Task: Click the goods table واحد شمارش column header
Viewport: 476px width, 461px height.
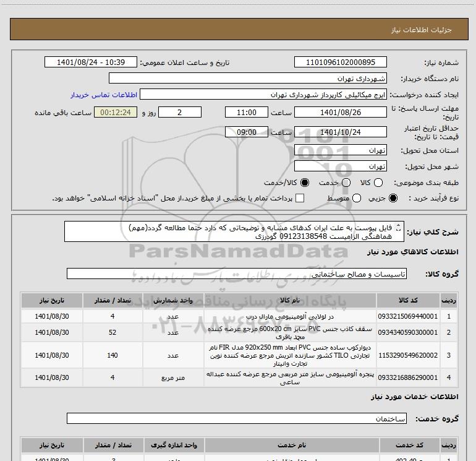Action: coord(173,300)
